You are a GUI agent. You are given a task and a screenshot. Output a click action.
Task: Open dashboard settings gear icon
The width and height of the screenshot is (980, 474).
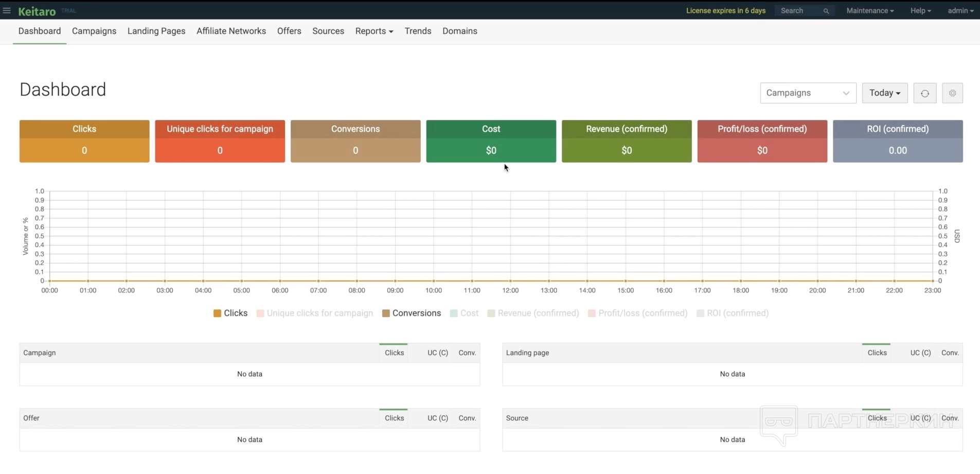[952, 93]
